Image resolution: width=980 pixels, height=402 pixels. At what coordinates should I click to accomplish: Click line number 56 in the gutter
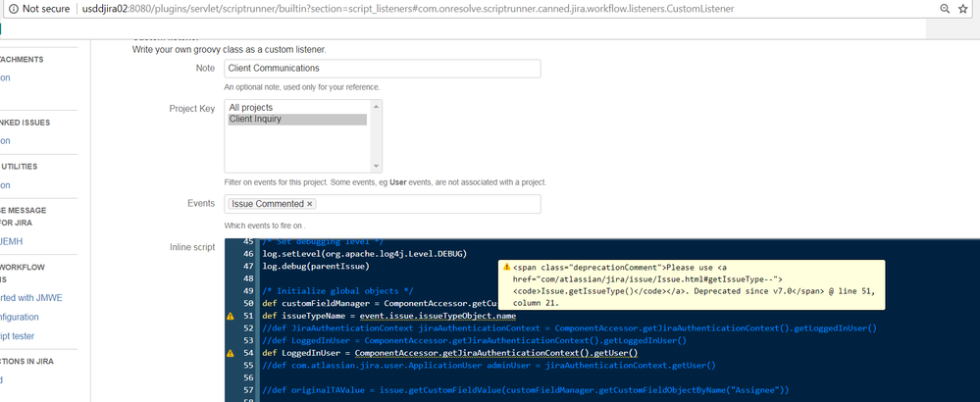click(x=248, y=377)
